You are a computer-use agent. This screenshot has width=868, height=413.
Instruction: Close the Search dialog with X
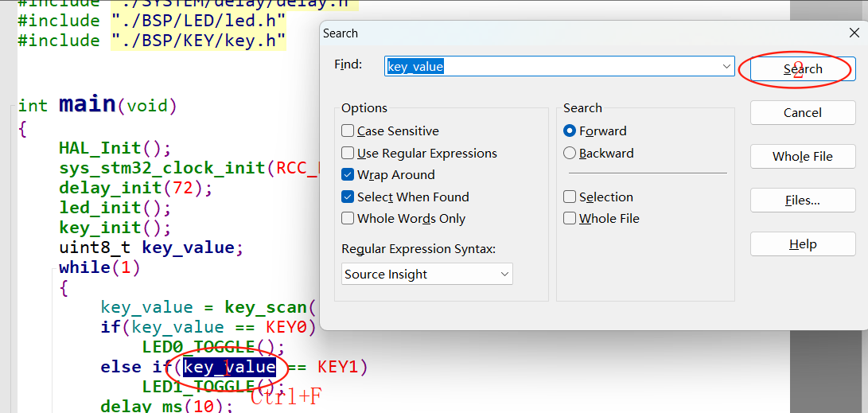(x=854, y=33)
